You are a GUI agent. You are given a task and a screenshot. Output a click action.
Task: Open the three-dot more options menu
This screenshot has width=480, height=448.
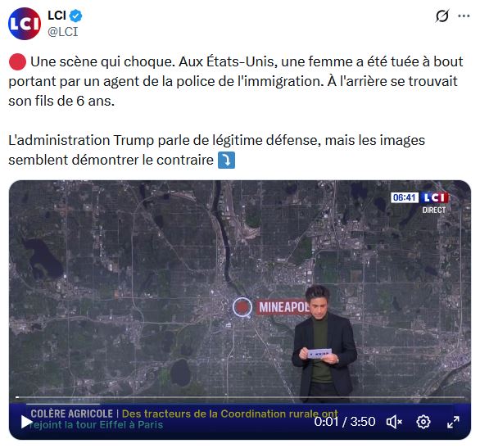click(x=464, y=16)
